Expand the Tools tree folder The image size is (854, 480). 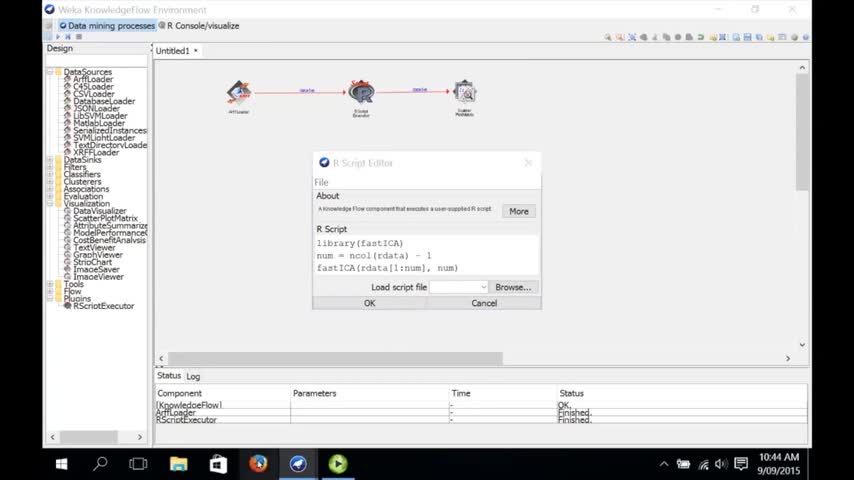tap(50, 284)
